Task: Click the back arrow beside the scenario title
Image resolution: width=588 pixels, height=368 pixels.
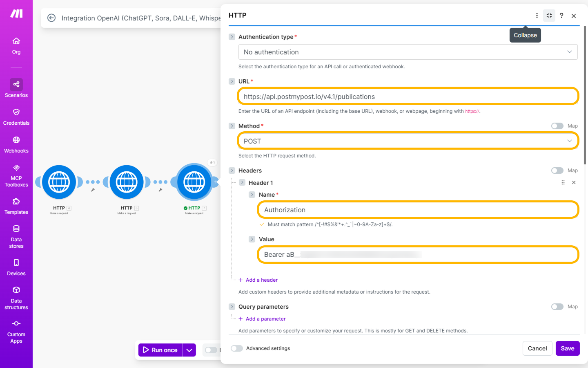Action: [x=51, y=18]
